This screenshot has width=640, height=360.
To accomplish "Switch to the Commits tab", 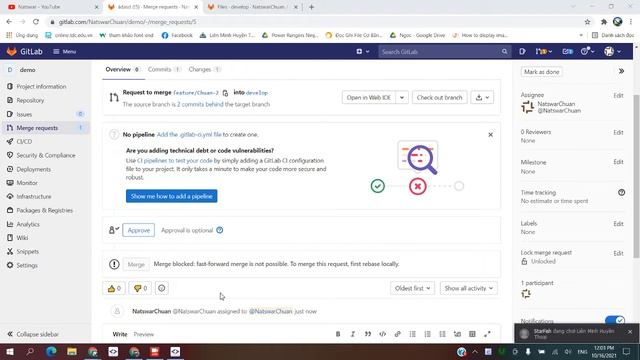I will point(164,69).
